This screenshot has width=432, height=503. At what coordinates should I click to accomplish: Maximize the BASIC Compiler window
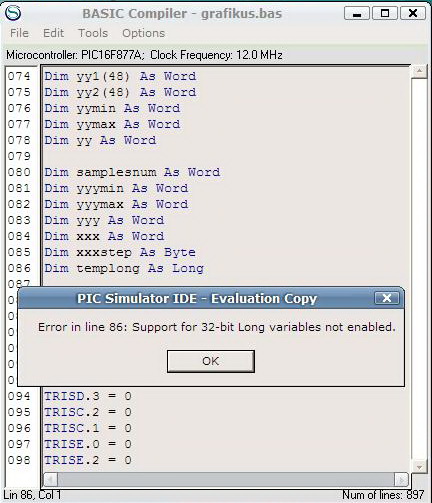[x=385, y=14]
